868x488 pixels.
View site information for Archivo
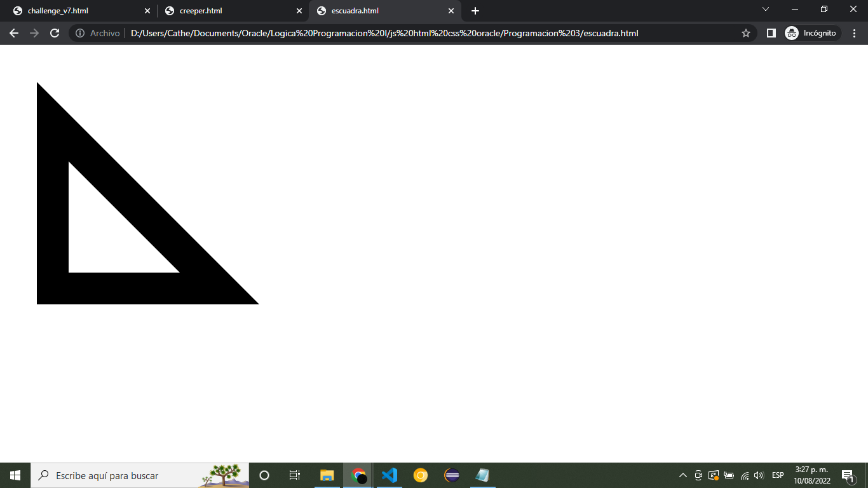click(98, 33)
